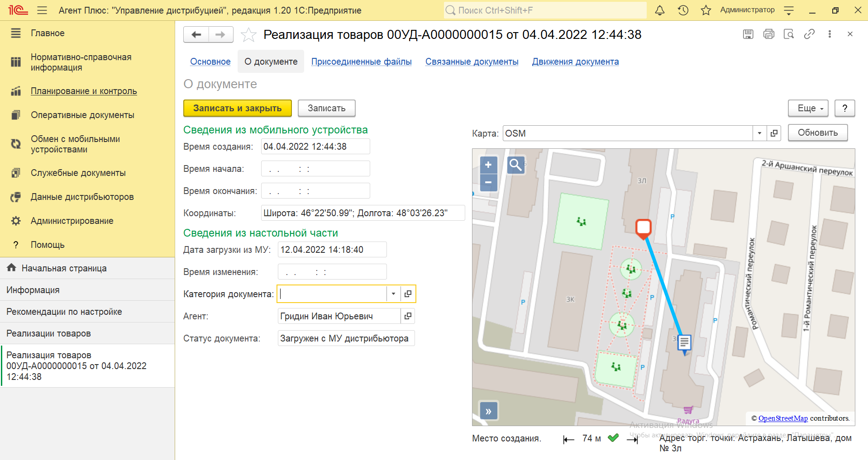
Task: Open the Администрирование section in sidebar
Action: point(72,221)
